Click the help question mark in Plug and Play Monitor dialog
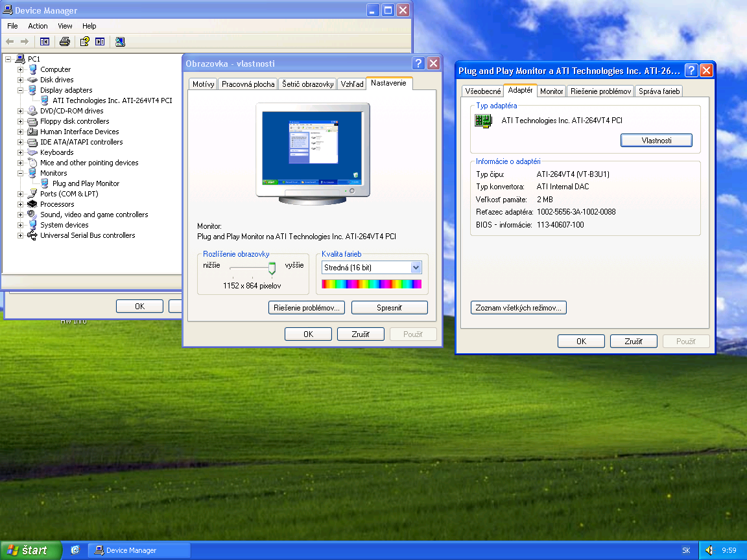 click(691, 71)
